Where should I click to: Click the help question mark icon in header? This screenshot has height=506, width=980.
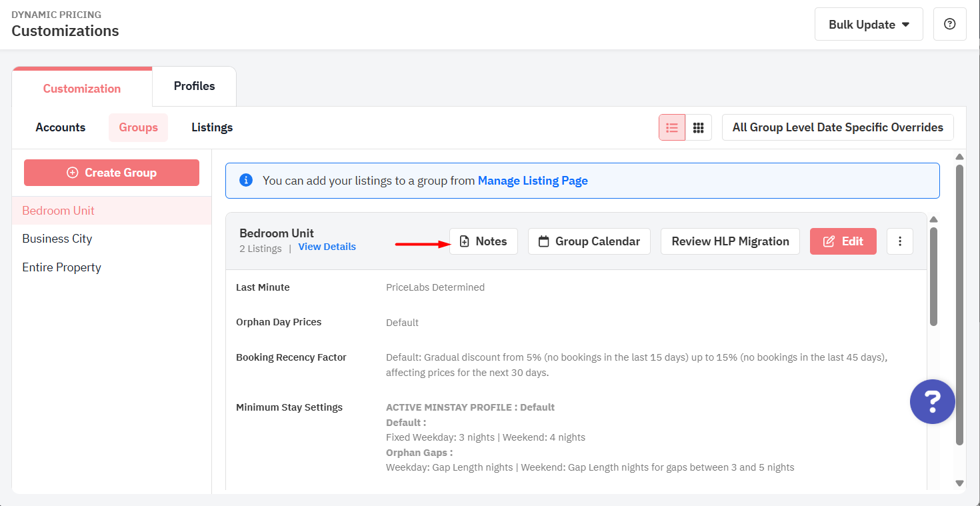(949, 25)
